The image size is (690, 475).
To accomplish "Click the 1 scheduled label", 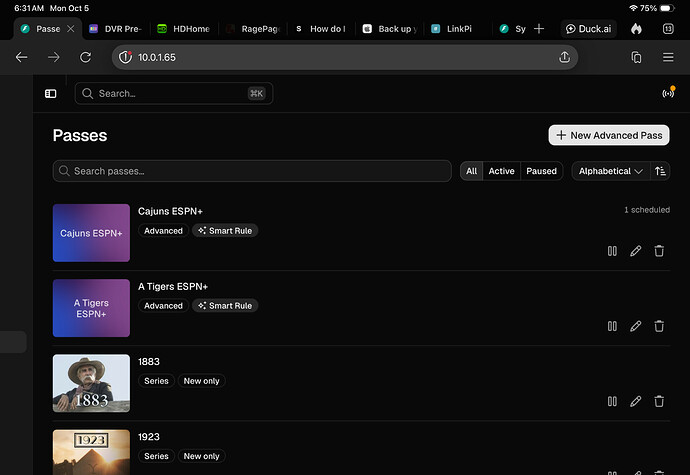I will pos(647,210).
